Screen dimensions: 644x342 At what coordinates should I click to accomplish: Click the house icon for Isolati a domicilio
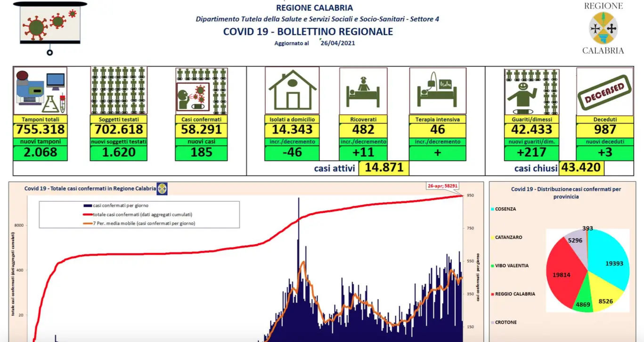tap(292, 91)
